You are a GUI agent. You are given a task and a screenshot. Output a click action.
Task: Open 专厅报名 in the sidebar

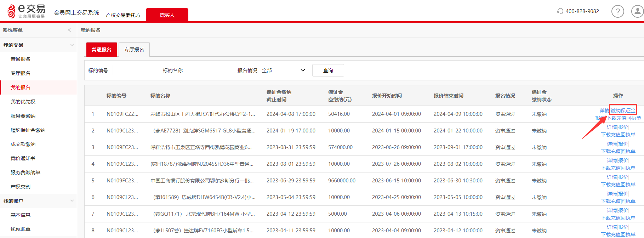point(21,73)
